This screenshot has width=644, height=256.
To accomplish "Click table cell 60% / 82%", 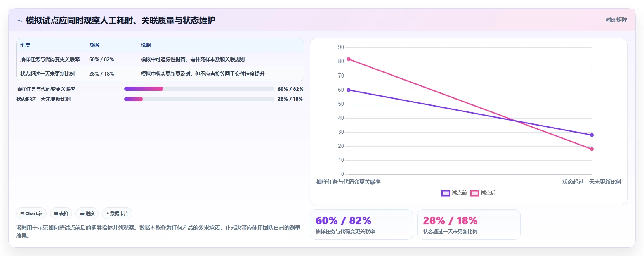I will (x=101, y=59).
